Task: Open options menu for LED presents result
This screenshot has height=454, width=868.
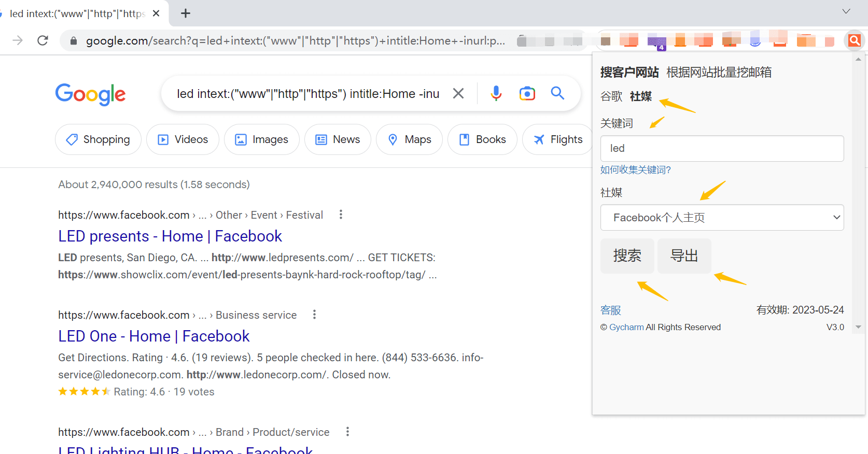Action: click(x=341, y=215)
